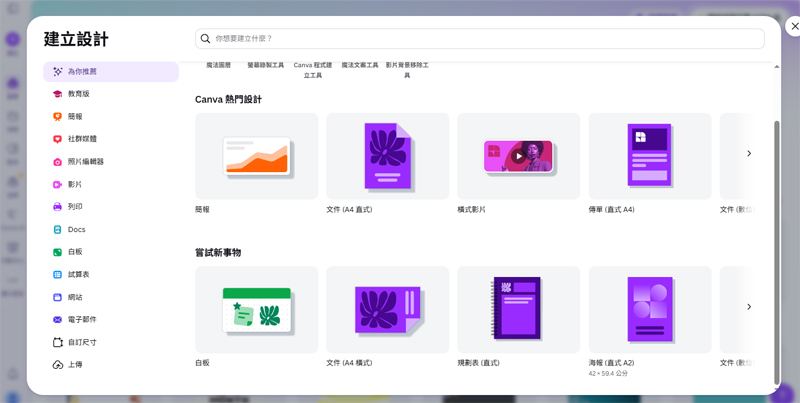Show more Canva 熱門設計 items with arrow

point(749,153)
